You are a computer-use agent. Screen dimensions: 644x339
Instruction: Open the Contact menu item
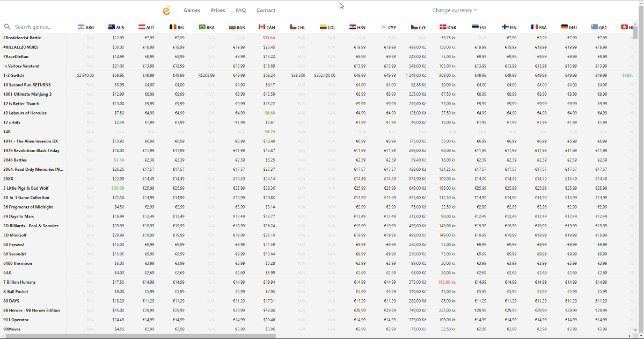(x=266, y=10)
